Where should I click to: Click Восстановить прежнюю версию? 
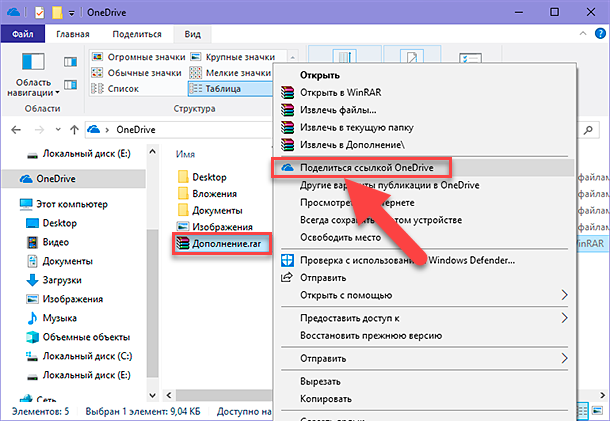click(371, 335)
